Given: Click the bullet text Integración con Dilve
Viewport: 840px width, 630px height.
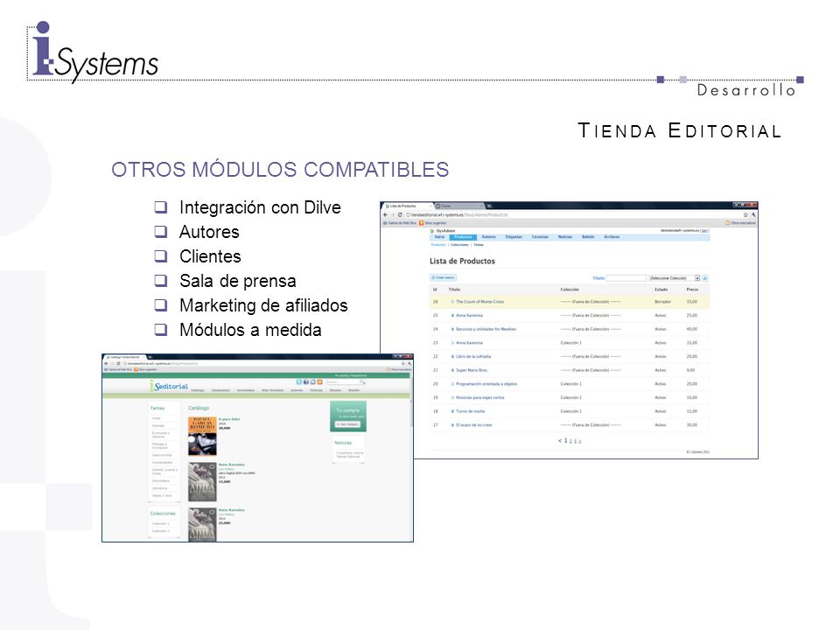Looking at the screenshot, I should point(260,207).
